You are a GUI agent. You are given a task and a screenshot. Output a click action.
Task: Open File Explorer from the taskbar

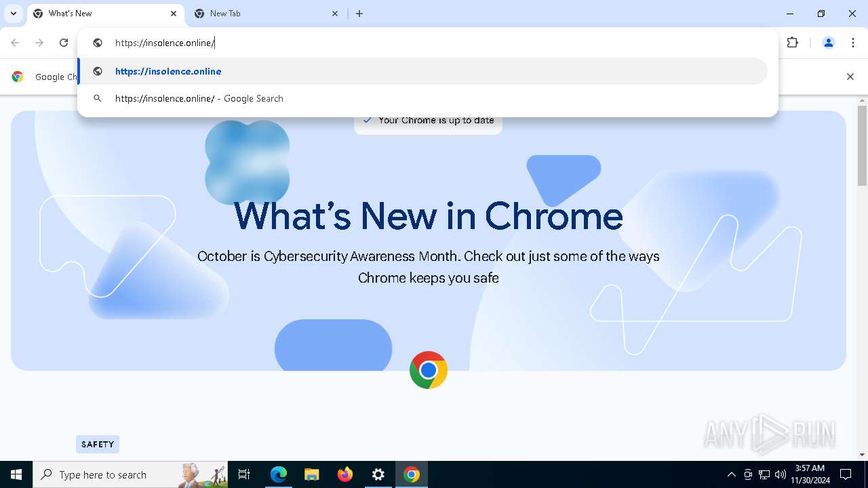311,474
